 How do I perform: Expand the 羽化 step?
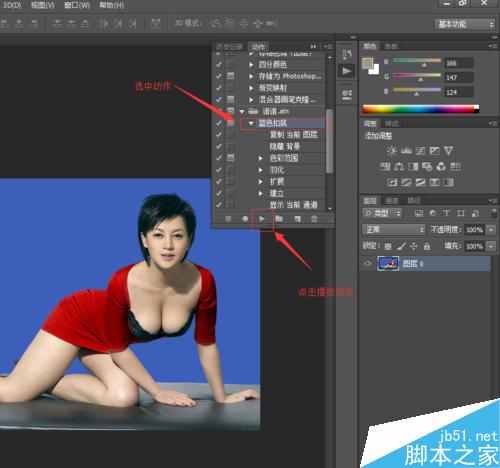click(x=261, y=170)
